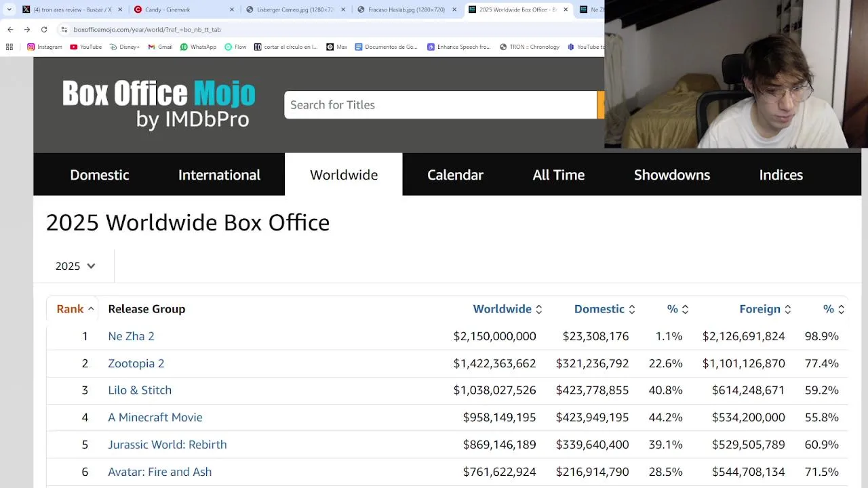Open the 'Enhance Speech fro...' bookmark

(458, 47)
